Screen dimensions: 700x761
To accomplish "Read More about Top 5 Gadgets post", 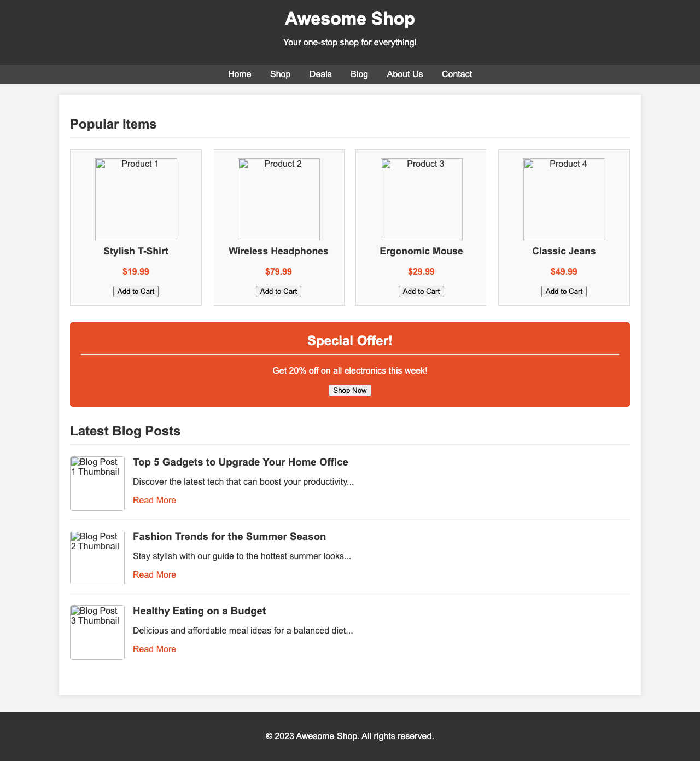I will click(x=154, y=500).
